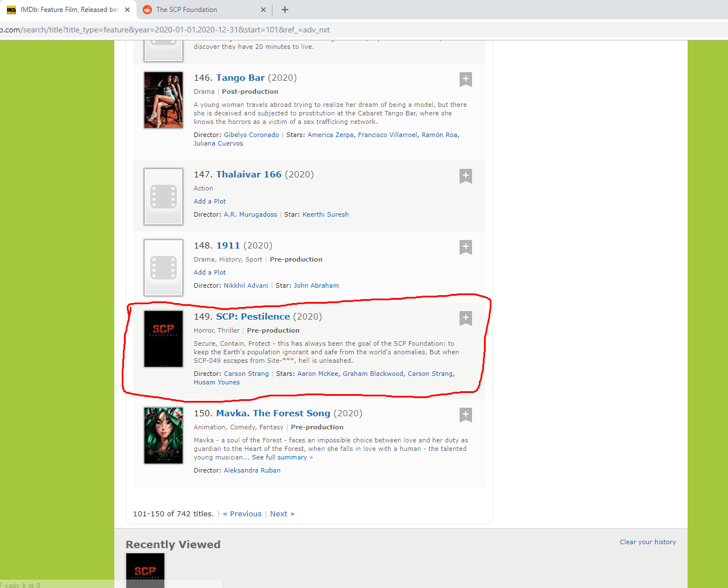Open the Tango Bar title link
This screenshot has height=588, width=728.
coord(240,78)
